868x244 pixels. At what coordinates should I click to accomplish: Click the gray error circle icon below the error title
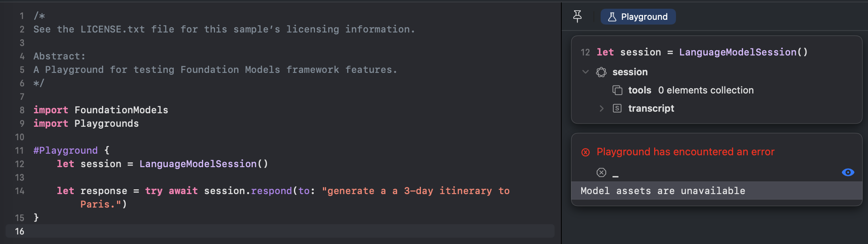[601, 172]
